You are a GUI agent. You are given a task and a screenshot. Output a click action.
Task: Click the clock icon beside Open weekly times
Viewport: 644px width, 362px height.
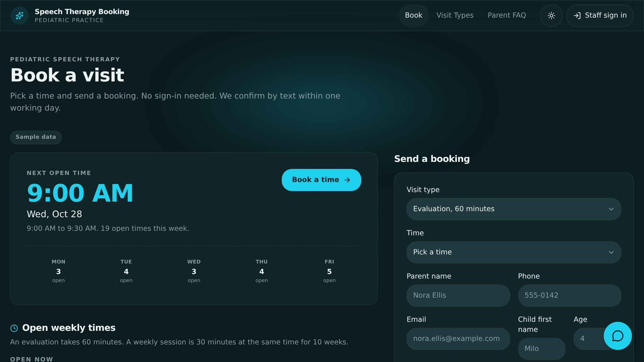[x=14, y=328]
